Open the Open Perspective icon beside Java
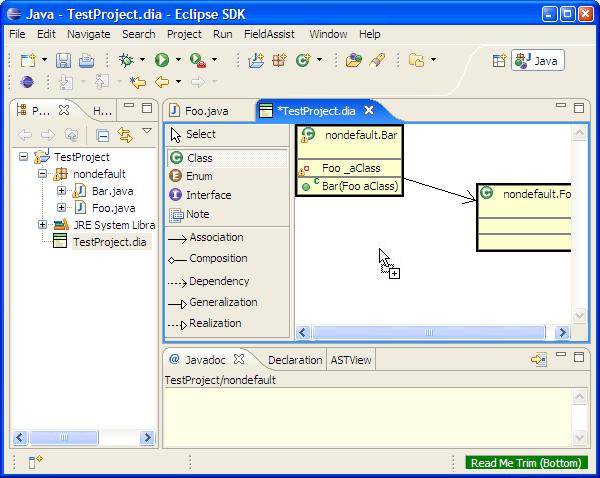Image resolution: width=600 pixels, height=478 pixels. coord(498,61)
